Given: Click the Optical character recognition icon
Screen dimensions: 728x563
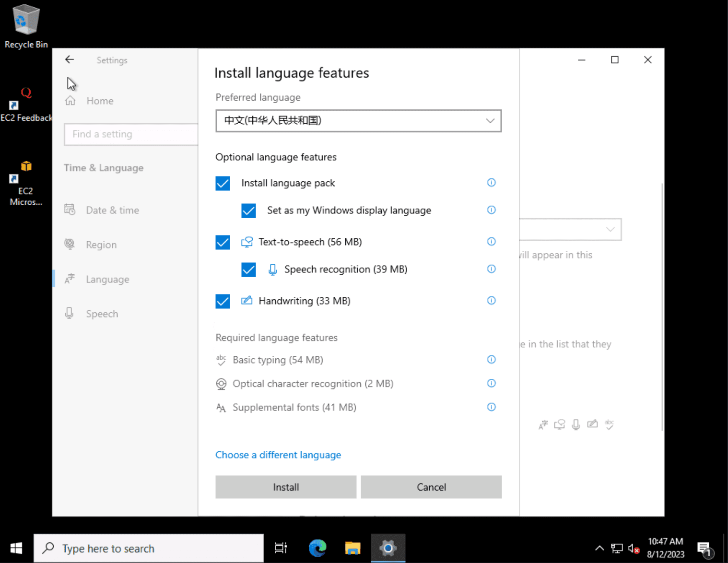Looking at the screenshot, I should coord(221,384).
